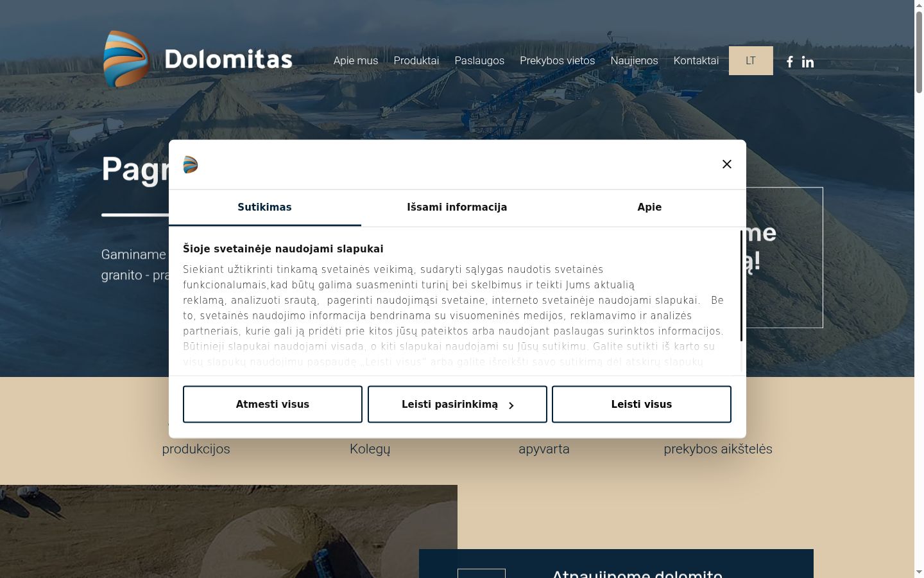The height and width of the screenshot is (578, 924).
Task: Click the small logo inside the cookie dialog
Action: 191,165
